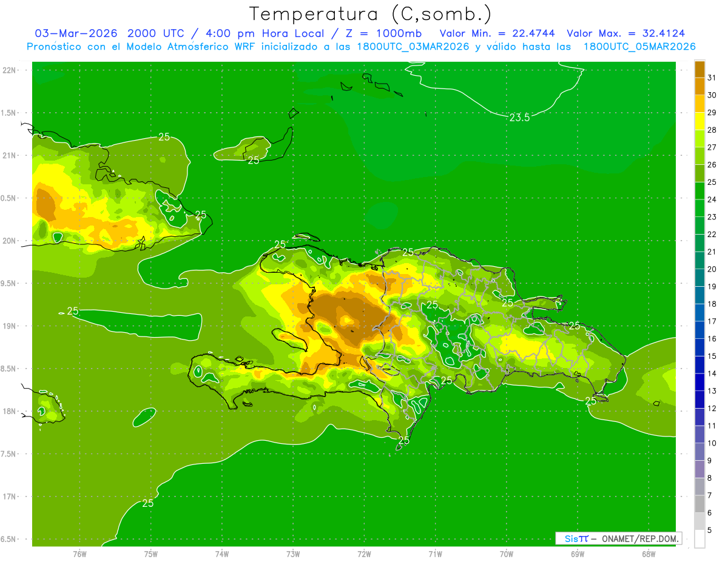Click the valid-until time "1800UTC_05MAR2026"

coord(639,47)
